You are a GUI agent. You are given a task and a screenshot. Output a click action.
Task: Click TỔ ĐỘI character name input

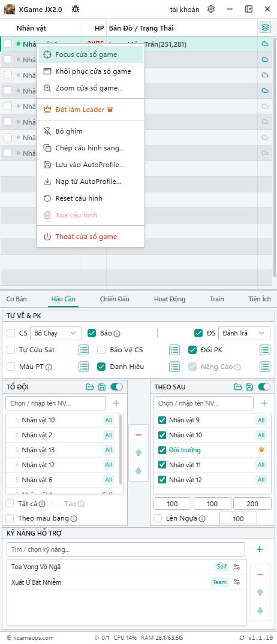[56, 403]
